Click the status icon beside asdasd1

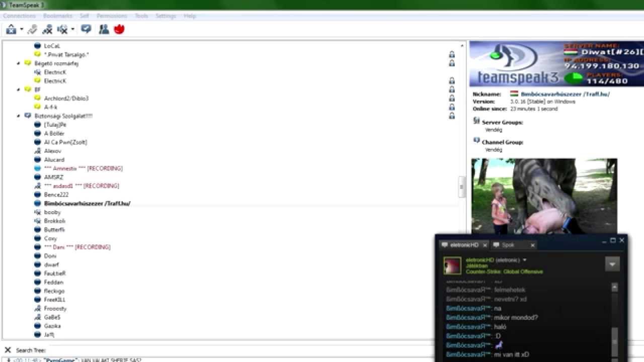click(x=37, y=186)
